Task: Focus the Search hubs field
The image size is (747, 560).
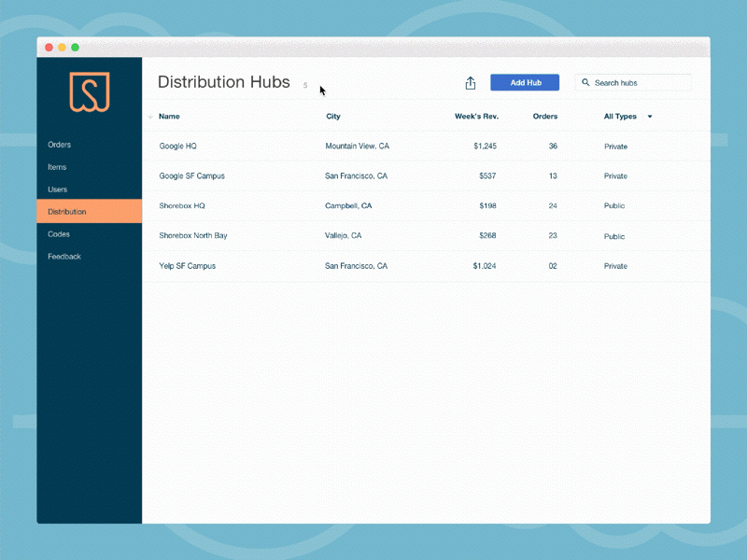Action: coord(633,82)
